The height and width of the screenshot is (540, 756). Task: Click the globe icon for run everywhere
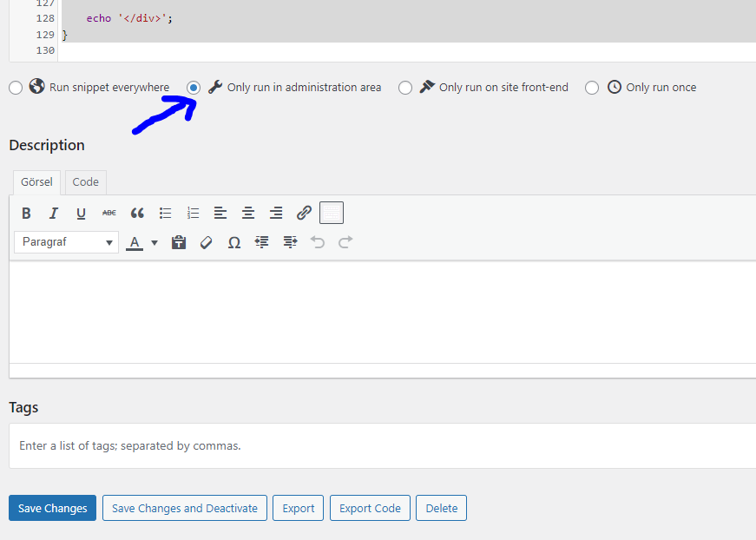(36, 86)
